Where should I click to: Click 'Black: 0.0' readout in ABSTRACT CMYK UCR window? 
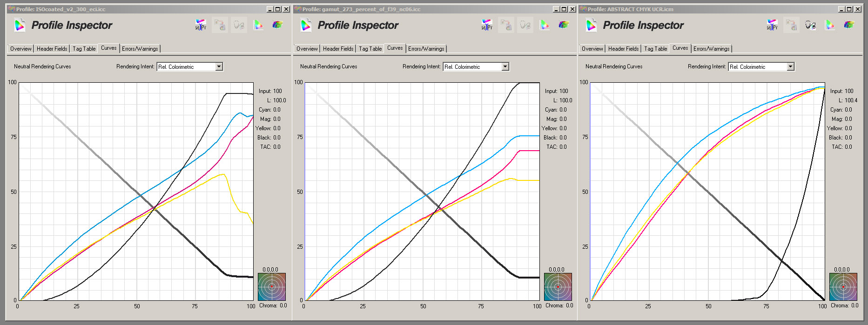pyautogui.click(x=841, y=138)
